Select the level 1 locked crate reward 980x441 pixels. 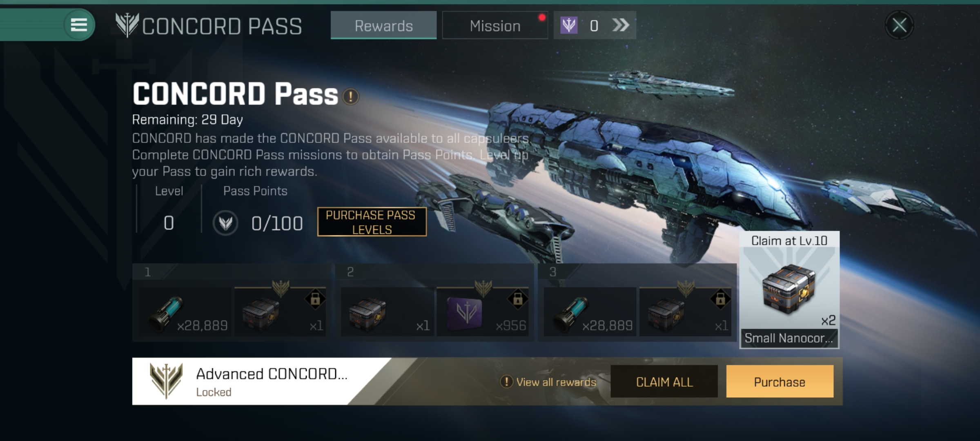coord(281,312)
